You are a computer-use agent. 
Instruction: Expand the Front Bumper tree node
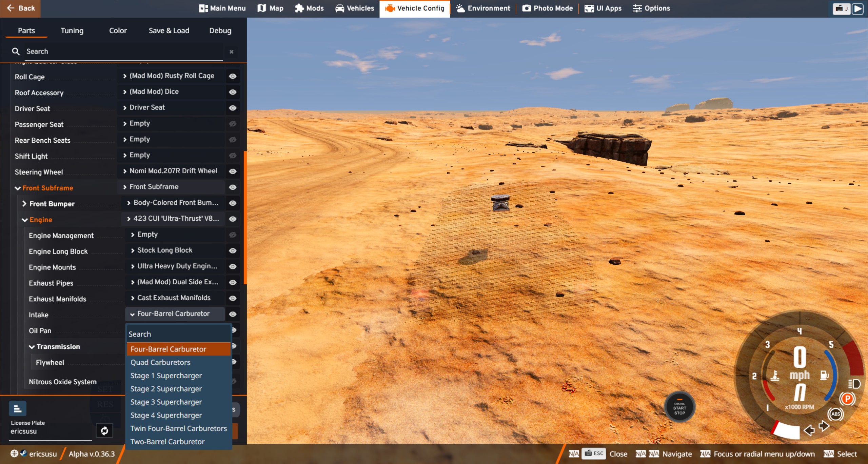coord(24,204)
